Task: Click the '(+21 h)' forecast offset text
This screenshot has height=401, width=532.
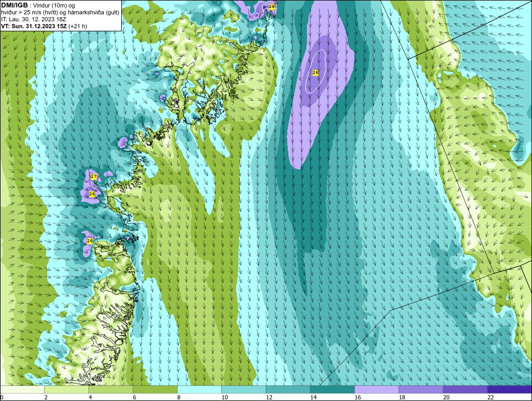Action: pyautogui.click(x=78, y=26)
